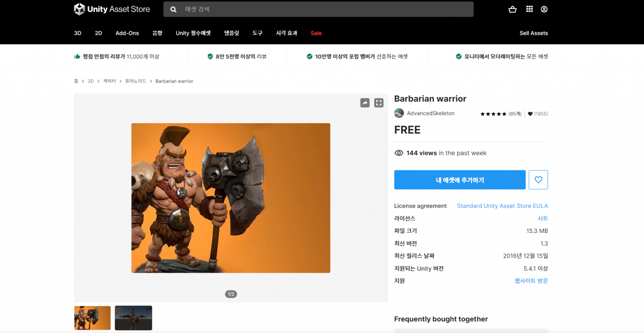
Task: Click the share icon on the product image
Action: 364,103
